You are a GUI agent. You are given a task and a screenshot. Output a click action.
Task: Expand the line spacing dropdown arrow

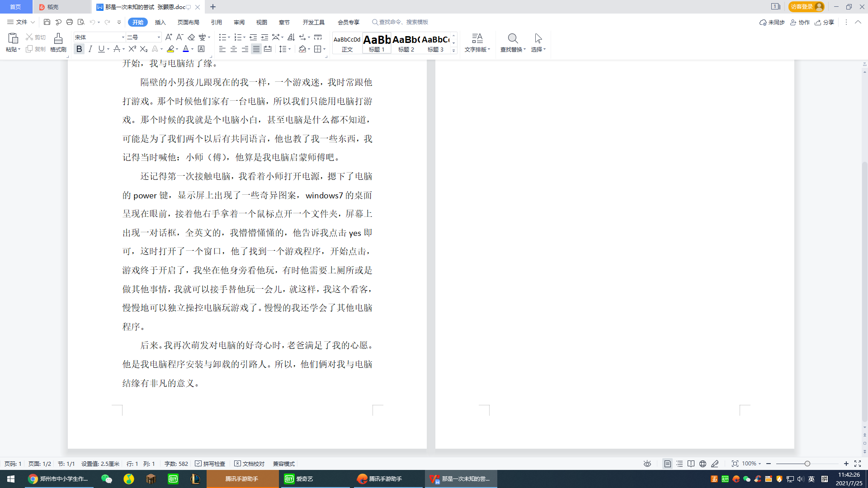[289, 49]
